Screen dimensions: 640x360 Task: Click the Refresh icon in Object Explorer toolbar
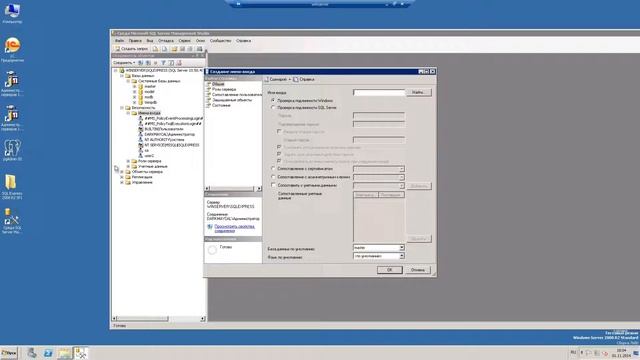(171, 63)
